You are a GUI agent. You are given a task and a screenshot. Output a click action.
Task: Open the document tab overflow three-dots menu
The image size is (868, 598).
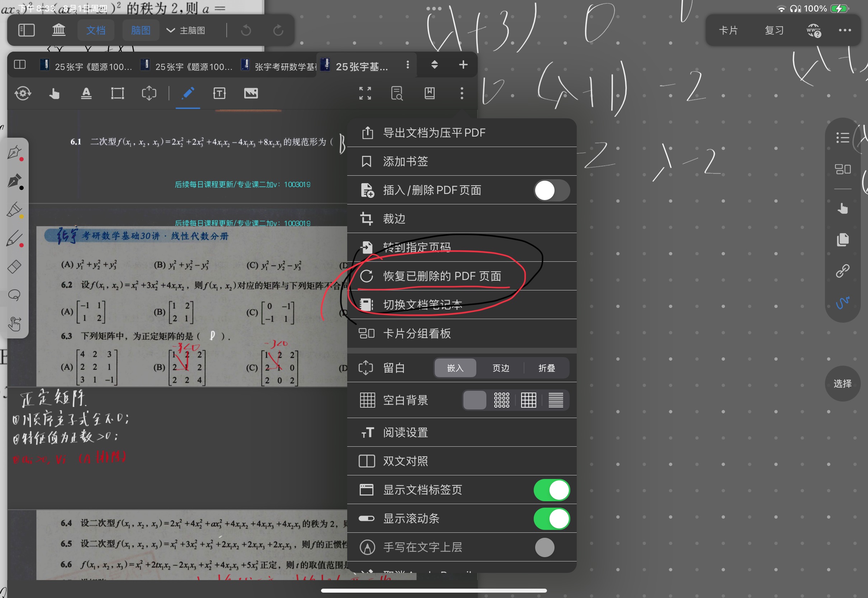407,65
